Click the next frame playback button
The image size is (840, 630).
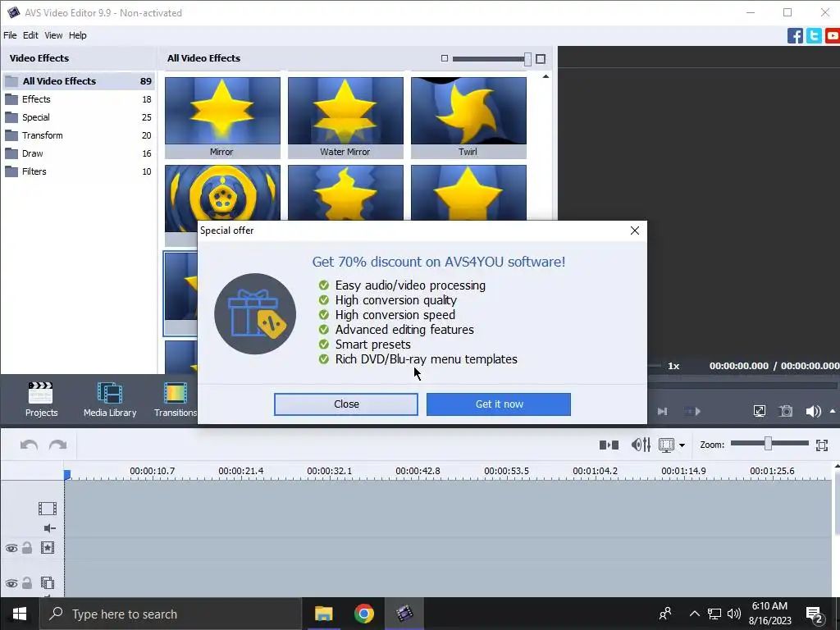click(x=663, y=411)
